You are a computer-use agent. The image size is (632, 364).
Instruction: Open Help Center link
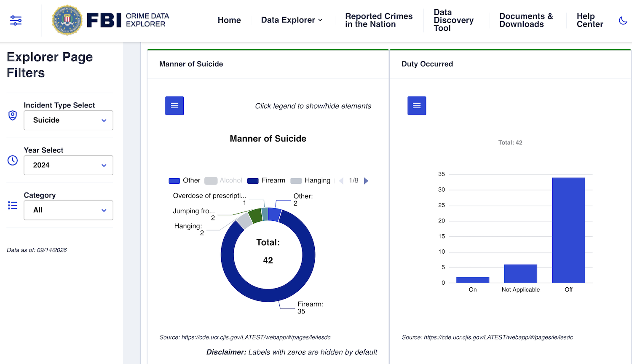[x=590, y=20]
